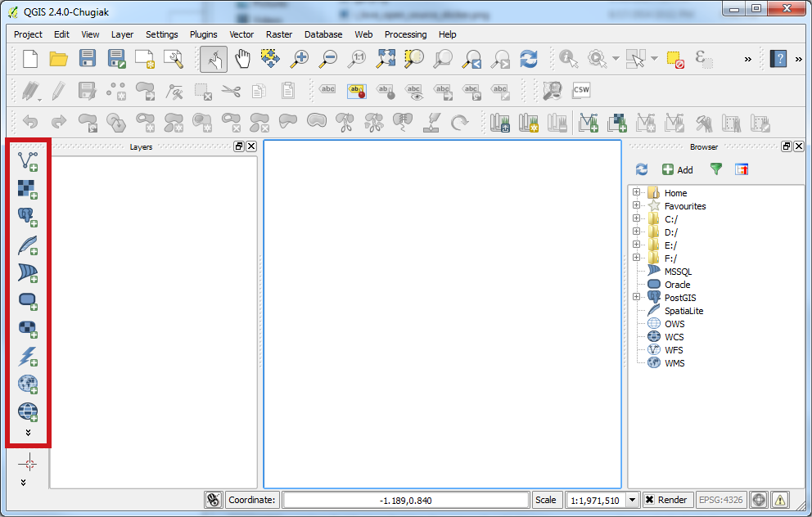Click the Add button in Browser panel
Image resolution: width=812 pixels, height=517 pixels.
677,169
